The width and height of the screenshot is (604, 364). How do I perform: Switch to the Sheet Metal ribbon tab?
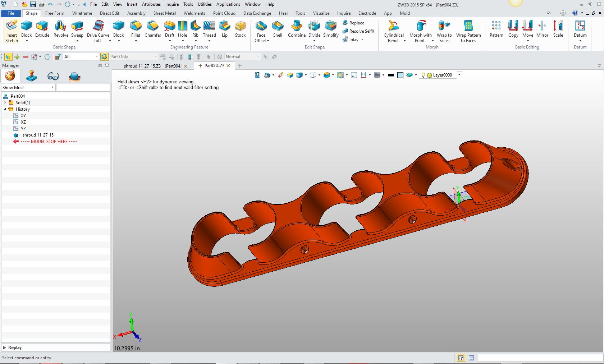tap(164, 13)
